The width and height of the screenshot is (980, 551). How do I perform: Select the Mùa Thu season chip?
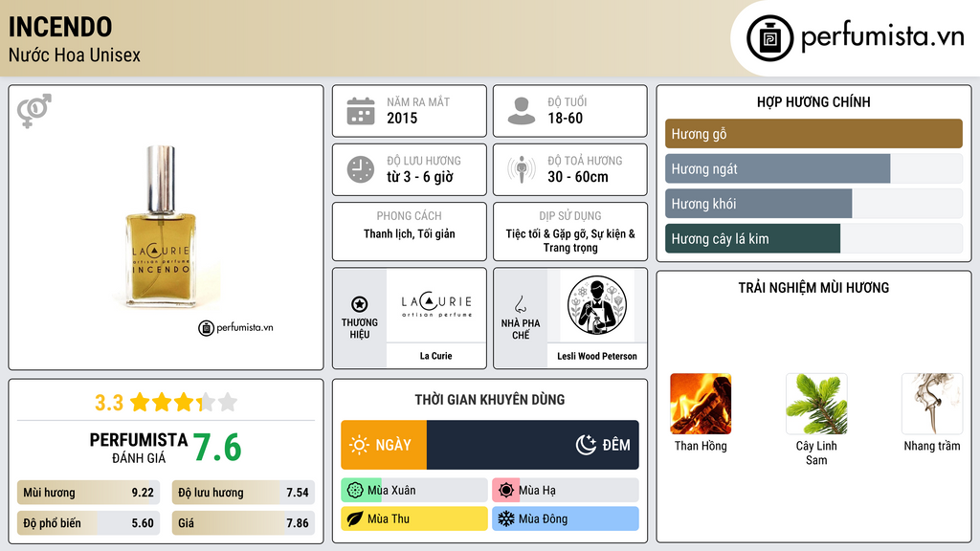pyautogui.click(x=414, y=518)
